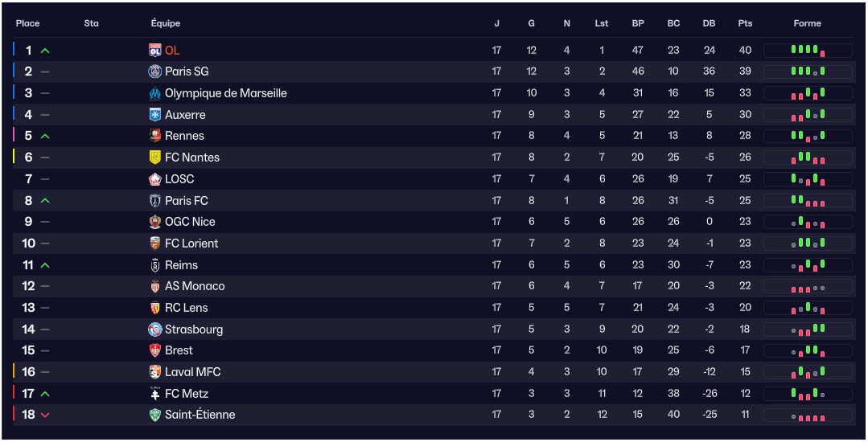The width and height of the screenshot is (868, 442).
Task: Click the AS Monaco club crest
Action: point(155,286)
